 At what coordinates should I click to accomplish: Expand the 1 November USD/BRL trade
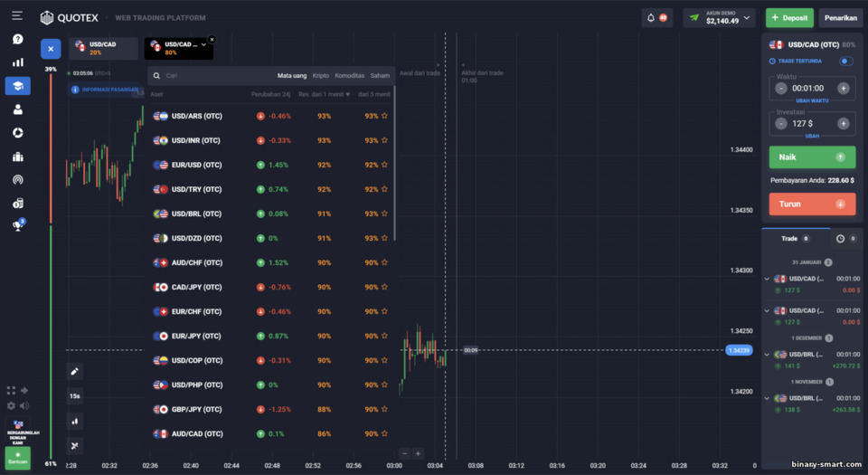767,398
